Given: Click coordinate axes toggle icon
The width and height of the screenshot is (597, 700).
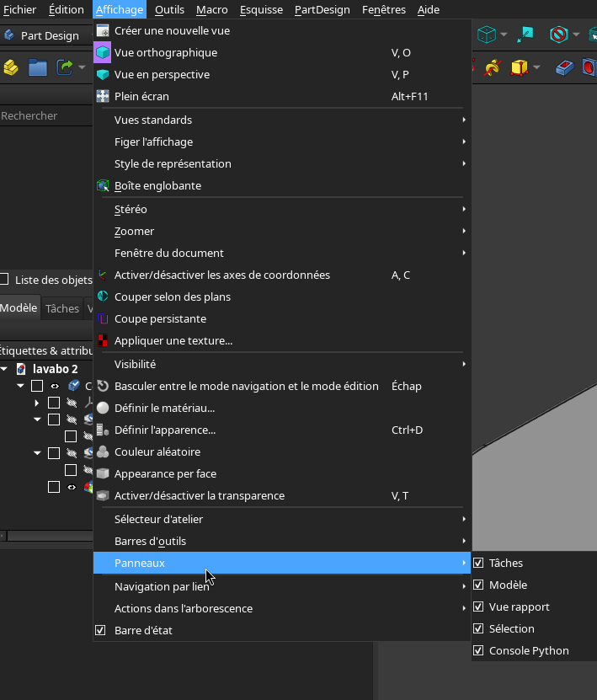Looking at the screenshot, I should pyautogui.click(x=103, y=275).
